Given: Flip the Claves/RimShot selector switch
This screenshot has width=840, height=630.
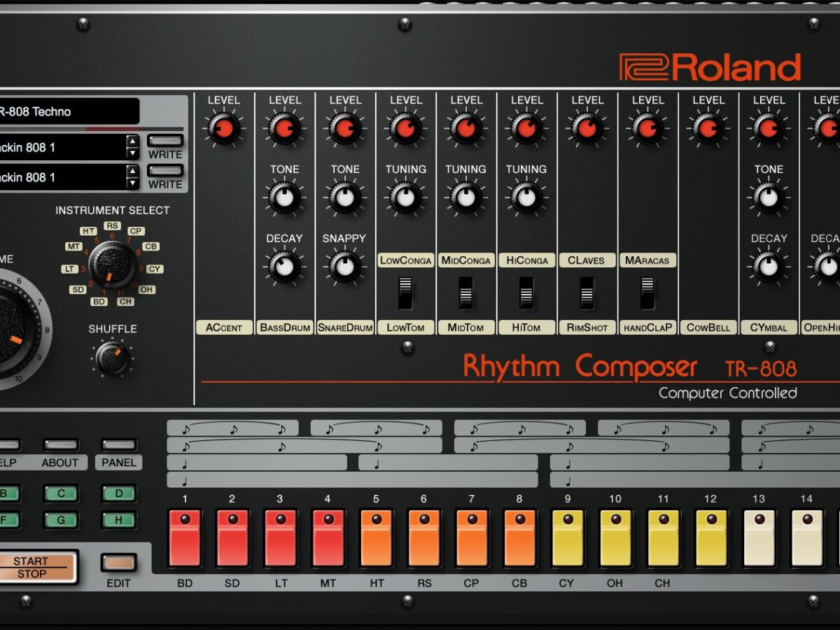Looking at the screenshot, I should coord(587,293).
